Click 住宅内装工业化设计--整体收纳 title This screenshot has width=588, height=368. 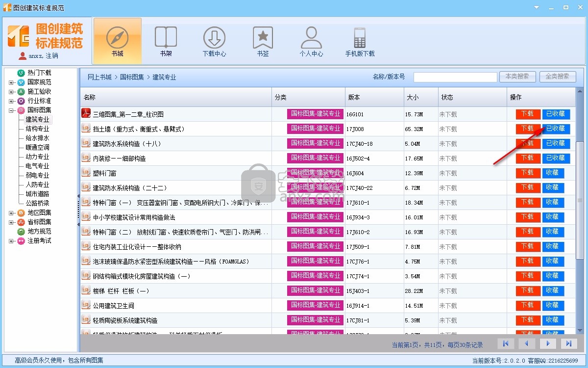point(137,247)
